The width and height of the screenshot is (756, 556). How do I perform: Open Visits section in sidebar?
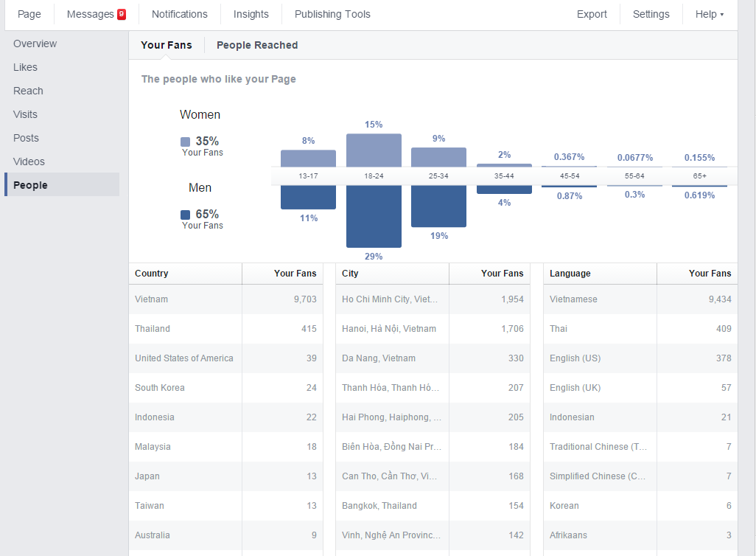click(x=25, y=114)
